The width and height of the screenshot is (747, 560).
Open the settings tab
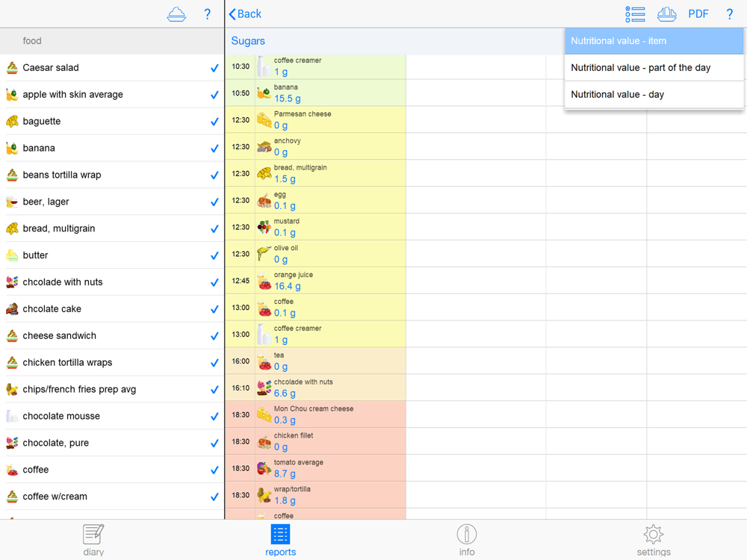click(x=654, y=540)
